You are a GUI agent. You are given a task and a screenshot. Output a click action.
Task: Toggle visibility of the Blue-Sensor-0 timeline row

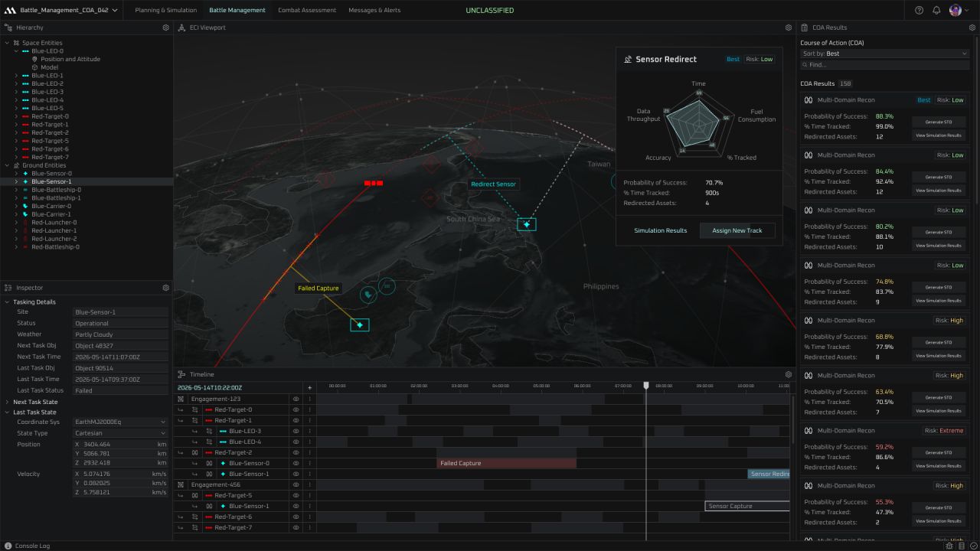296,463
